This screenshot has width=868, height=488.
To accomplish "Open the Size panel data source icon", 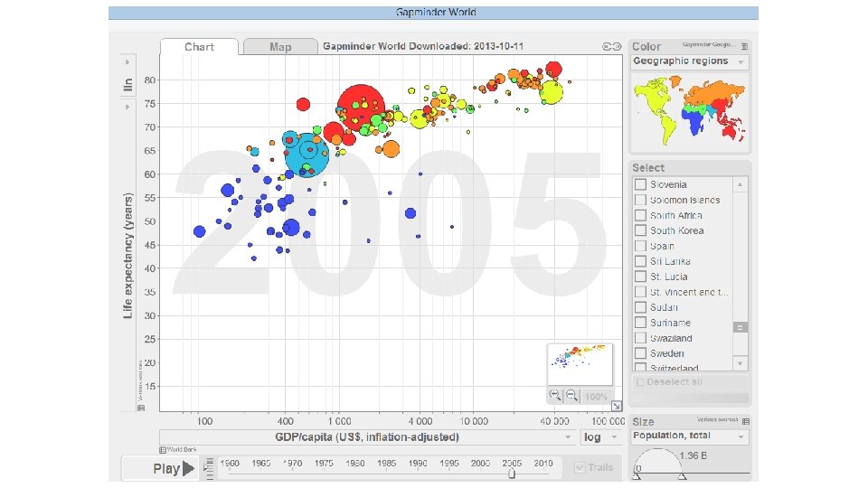I will [746, 422].
